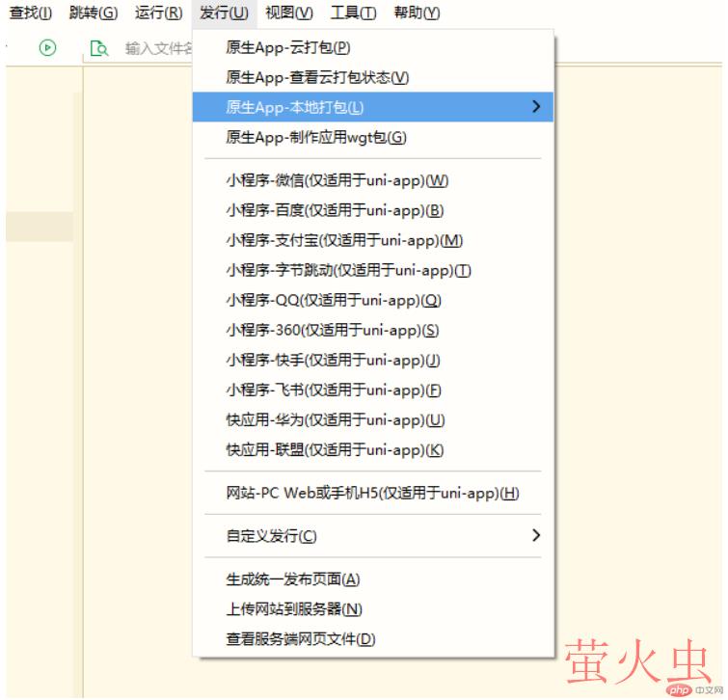Click the green run play icon
This screenshot has width=728, height=700.
point(48,48)
